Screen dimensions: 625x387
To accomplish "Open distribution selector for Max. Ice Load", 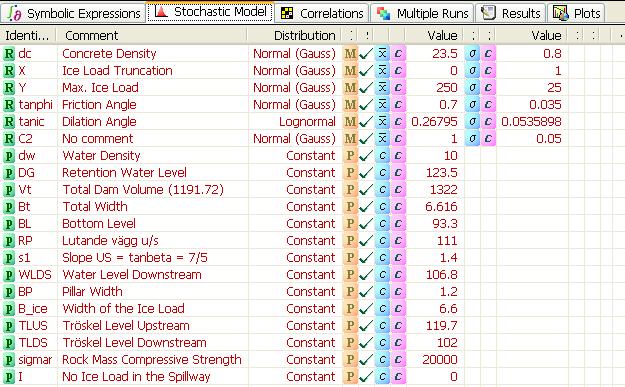I will 295,88.
